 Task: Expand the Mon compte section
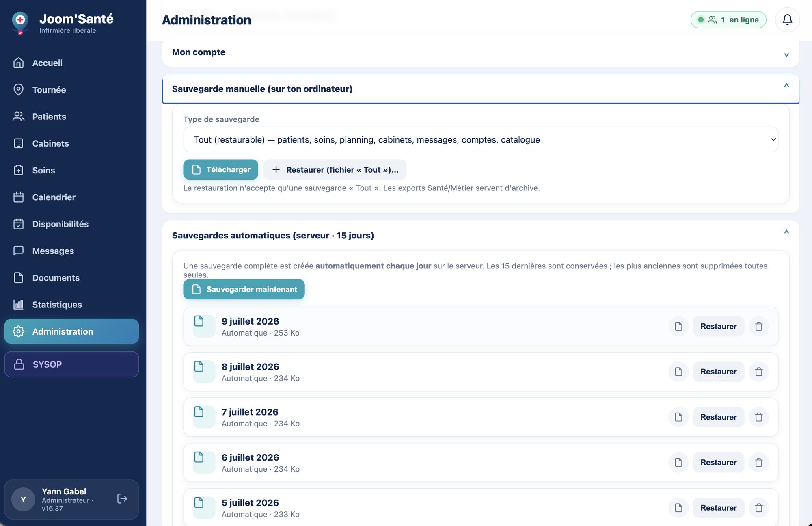tap(481, 53)
